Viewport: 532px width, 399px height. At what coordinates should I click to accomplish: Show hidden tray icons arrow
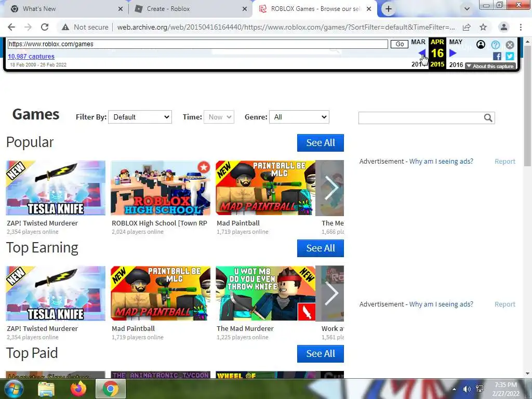(454, 389)
